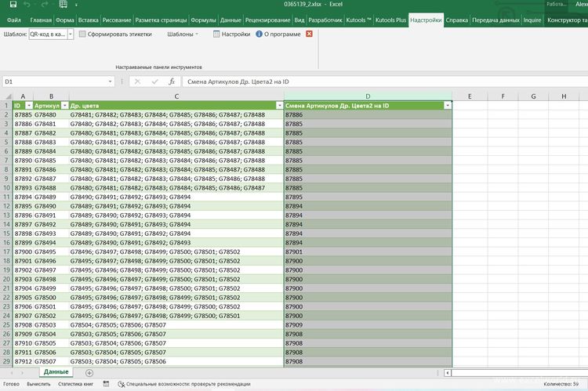Click the macro record icon in status bar
Viewport: 588px width, 391px height.
tap(106, 384)
